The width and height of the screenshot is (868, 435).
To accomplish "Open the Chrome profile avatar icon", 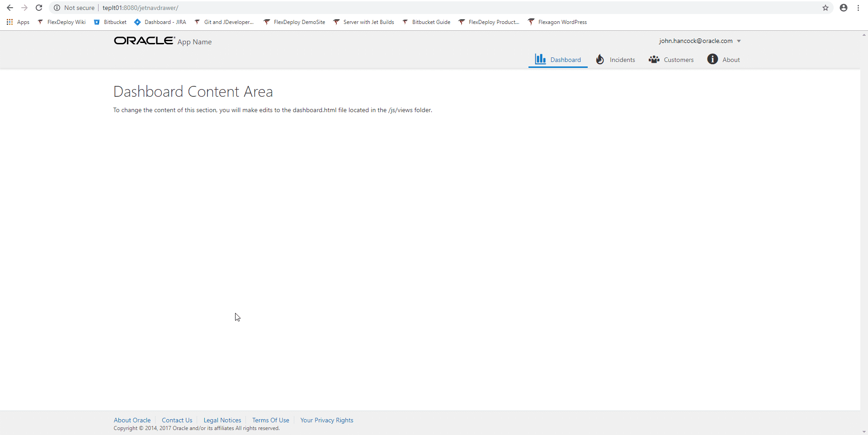I will (844, 8).
